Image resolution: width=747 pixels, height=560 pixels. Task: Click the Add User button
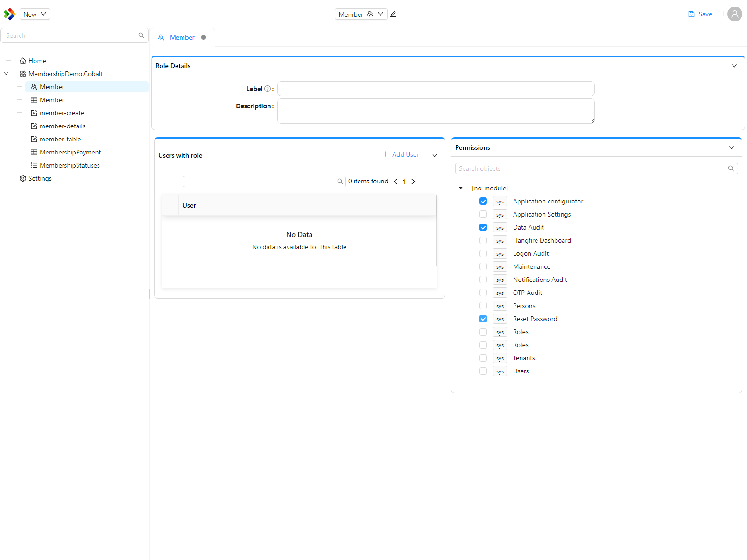[401, 154]
